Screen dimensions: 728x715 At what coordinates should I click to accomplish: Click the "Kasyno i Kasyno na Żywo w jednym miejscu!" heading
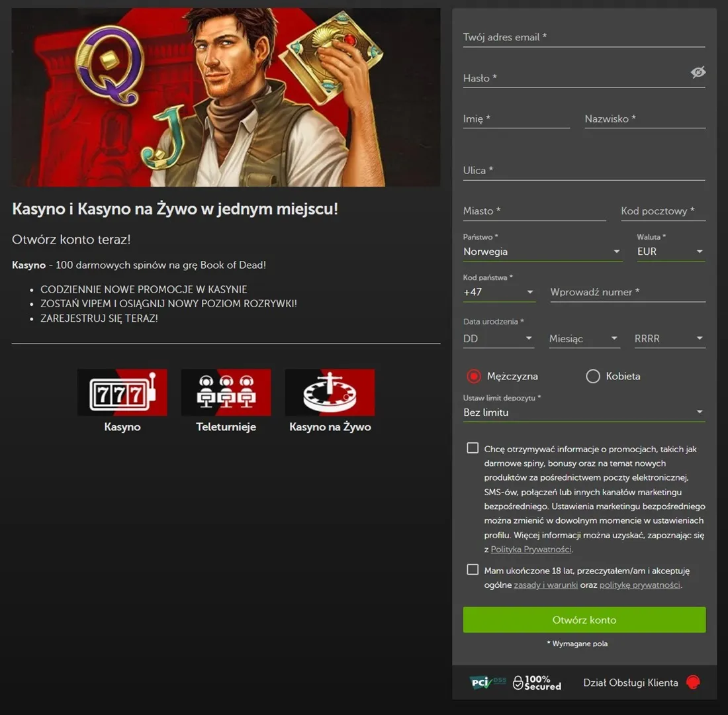[175, 209]
